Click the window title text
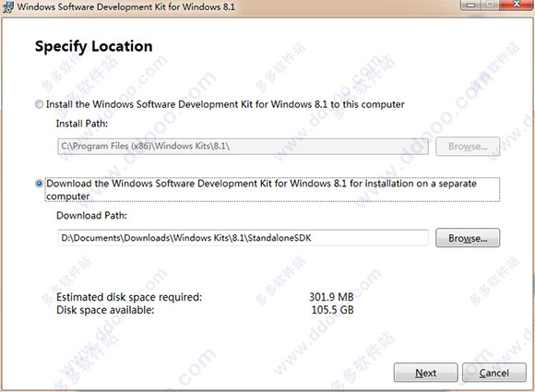The height and width of the screenshot is (392, 535). click(x=126, y=6)
